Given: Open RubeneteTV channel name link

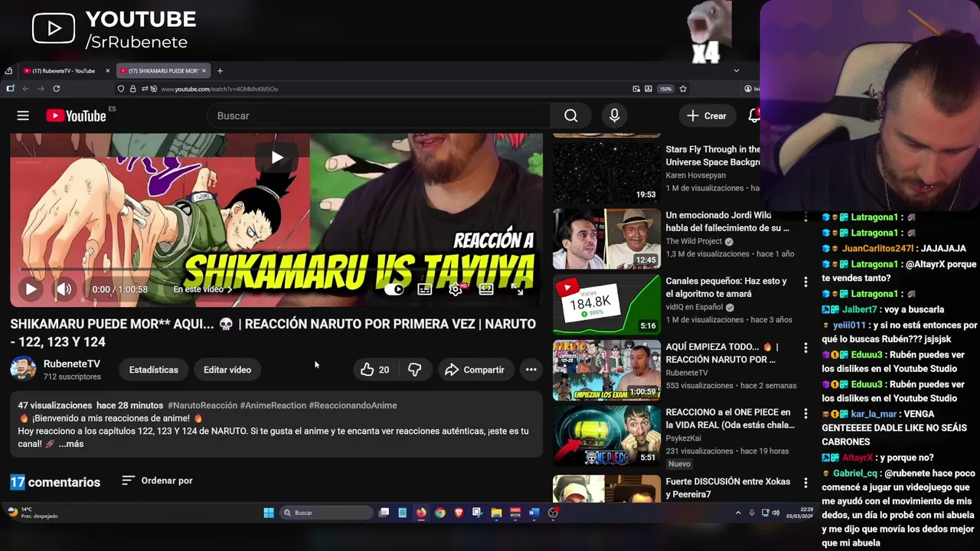Looking at the screenshot, I should click(x=72, y=364).
